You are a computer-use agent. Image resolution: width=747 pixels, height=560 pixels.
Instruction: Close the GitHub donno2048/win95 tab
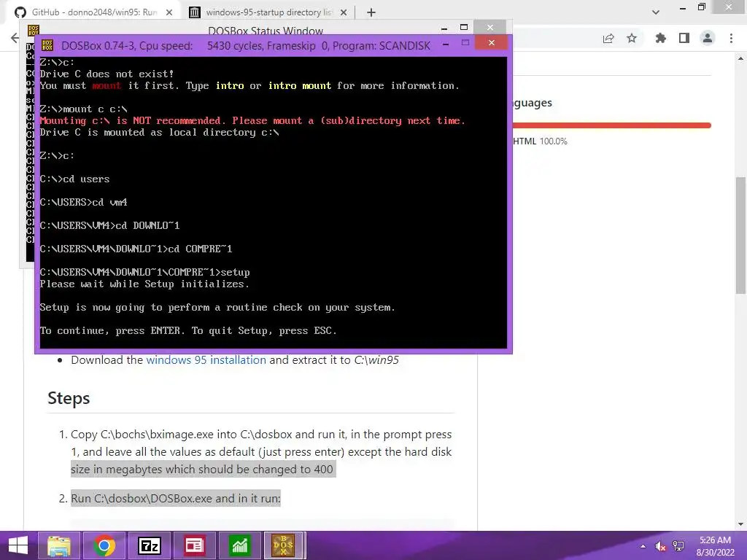(x=169, y=12)
